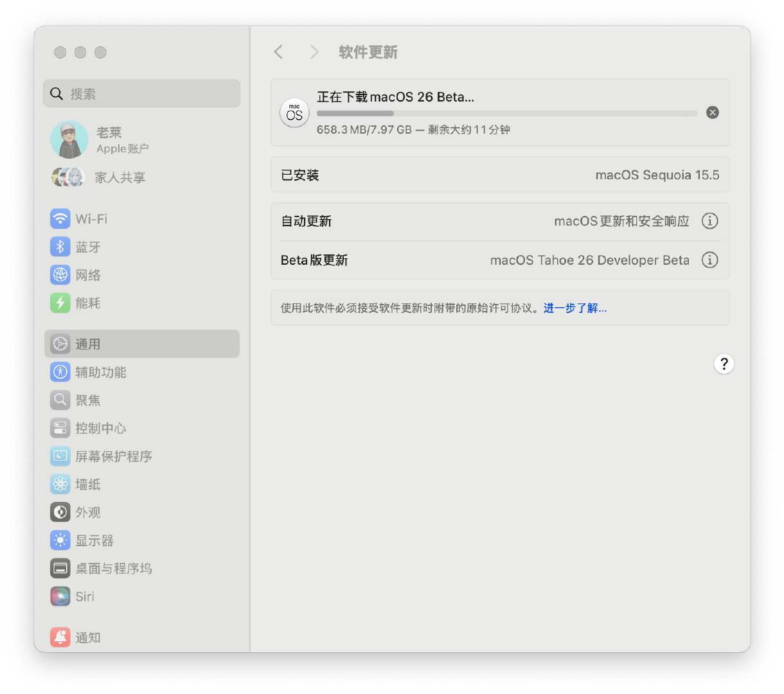Open the 控制中心 icon
Image resolution: width=784 pixels, height=694 pixels.
(x=60, y=428)
